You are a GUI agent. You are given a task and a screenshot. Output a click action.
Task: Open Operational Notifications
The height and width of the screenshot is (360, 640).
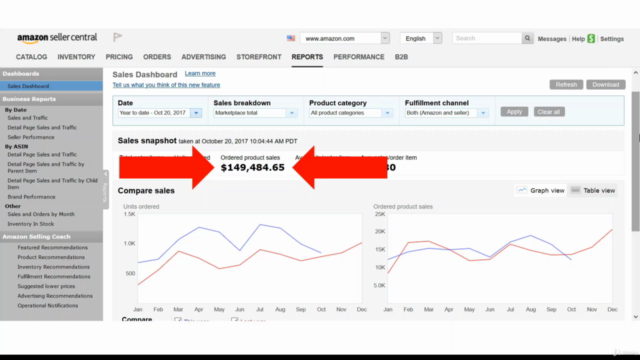[47, 306]
